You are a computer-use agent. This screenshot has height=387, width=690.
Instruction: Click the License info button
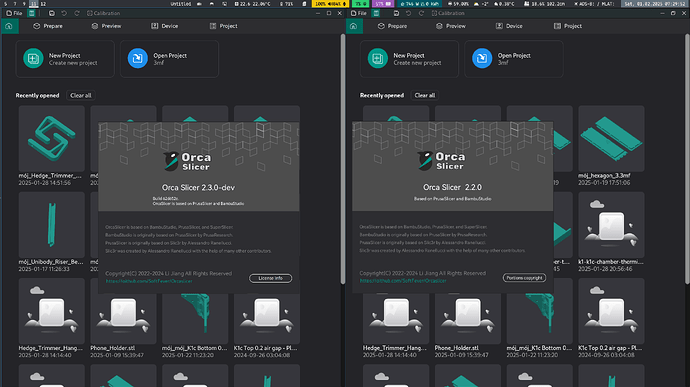pyautogui.click(x=270, y=278)
